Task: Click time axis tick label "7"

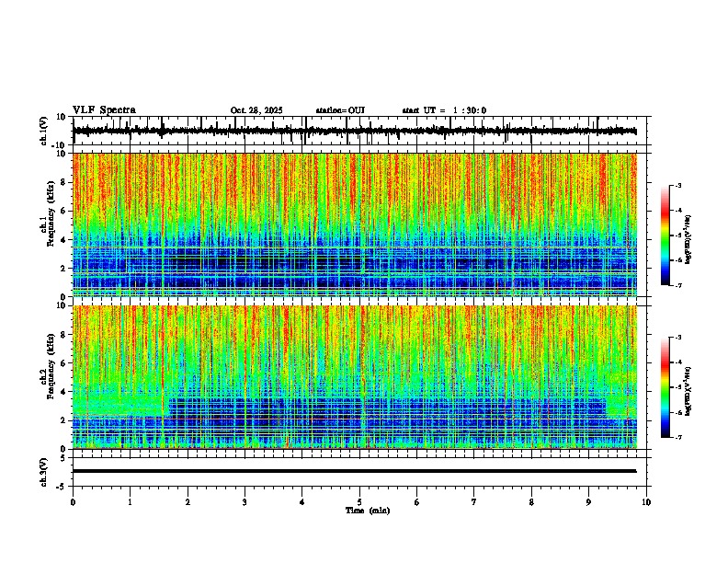Action: [474, 502]
